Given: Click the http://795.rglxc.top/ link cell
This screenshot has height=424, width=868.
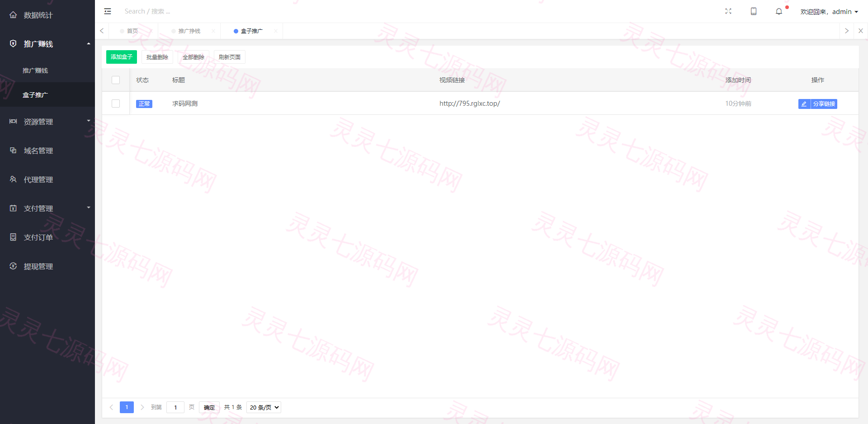Looking at the screenshot, I should pyautogui.click(x=470, y=104).
